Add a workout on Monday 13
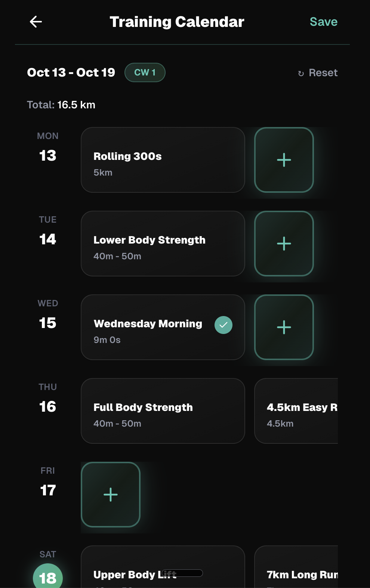 point(284,160)
